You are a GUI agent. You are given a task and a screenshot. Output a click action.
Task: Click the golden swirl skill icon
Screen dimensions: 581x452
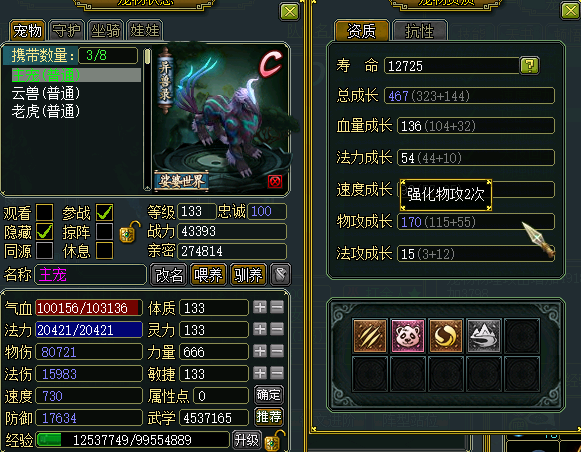[446, 336]
